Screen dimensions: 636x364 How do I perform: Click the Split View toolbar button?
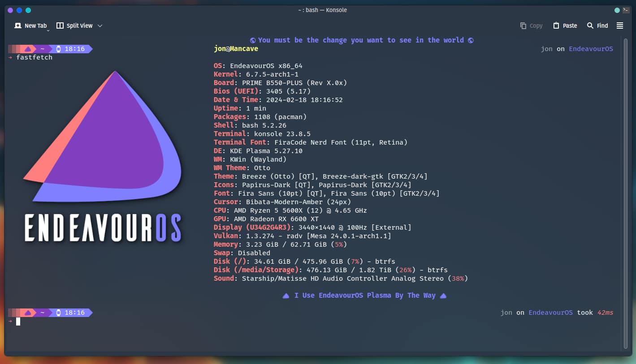point(74,26)
